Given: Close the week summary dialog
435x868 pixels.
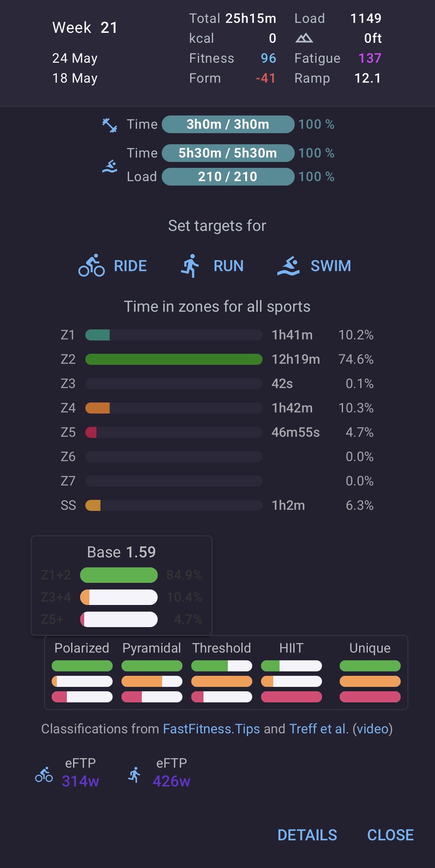Looking at the screenshot, I should [x=390, y=835].
